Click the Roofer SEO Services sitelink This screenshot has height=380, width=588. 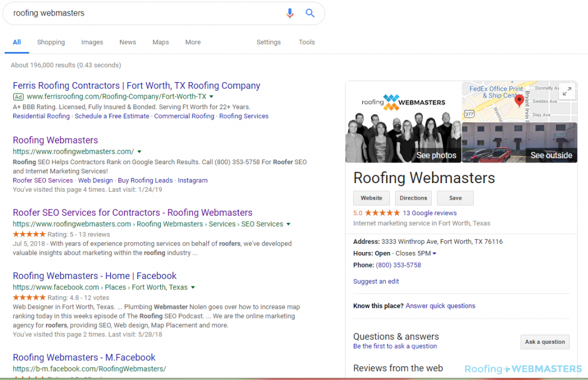pyautogui.click(x=42, y=180)
